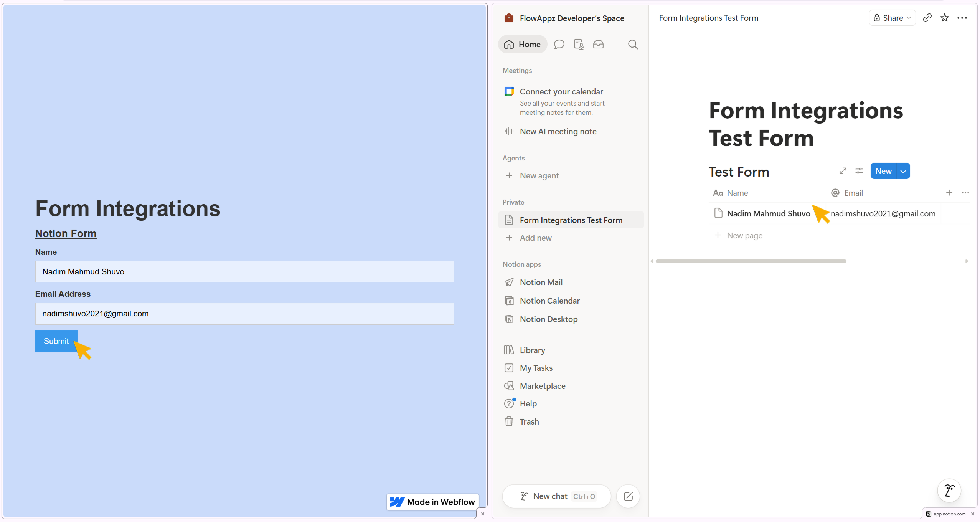This screenshot has width=980, height=522.
Task: Open Notion Calendar
Action: [549, 301]
